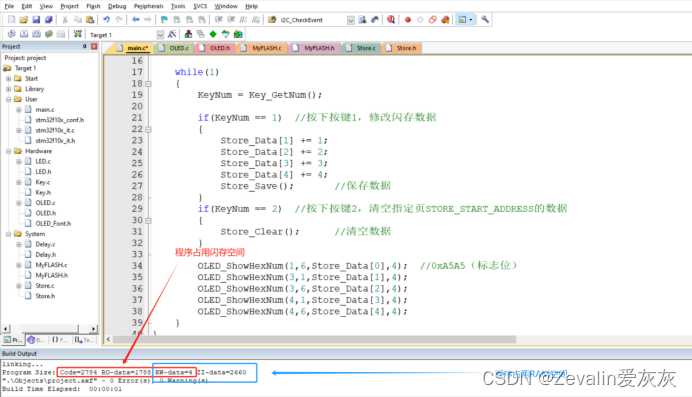The image size is (692, 397).
Task: Kill all breakpoints from the toolbar
Action: point(445,19)
